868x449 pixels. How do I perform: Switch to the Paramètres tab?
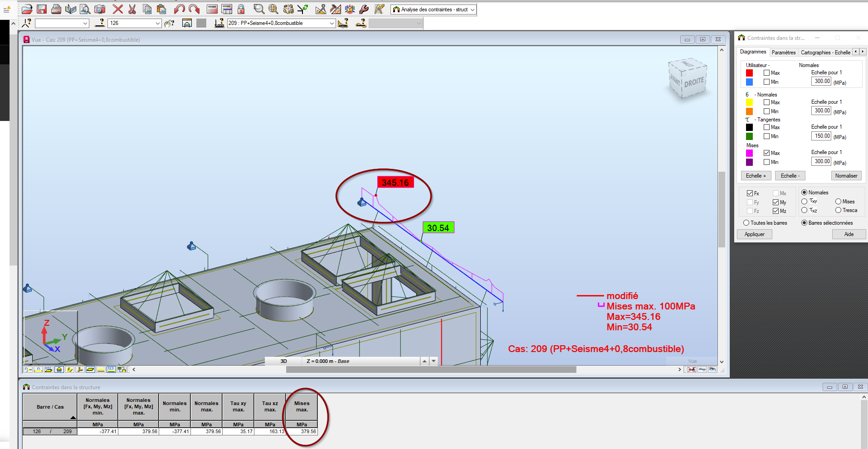pos(784,52)
